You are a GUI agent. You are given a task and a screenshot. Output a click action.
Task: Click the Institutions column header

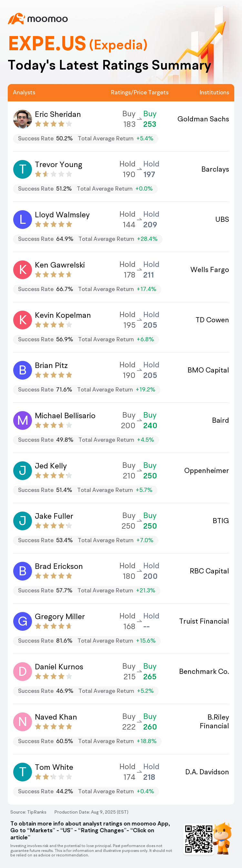point(214,92)
